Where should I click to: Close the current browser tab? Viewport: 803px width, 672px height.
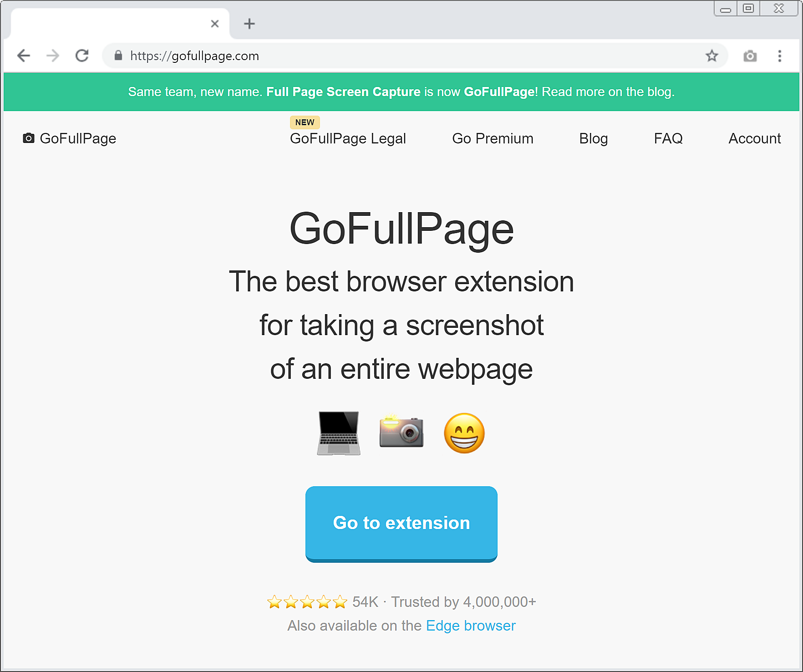[x=215, y=24]
